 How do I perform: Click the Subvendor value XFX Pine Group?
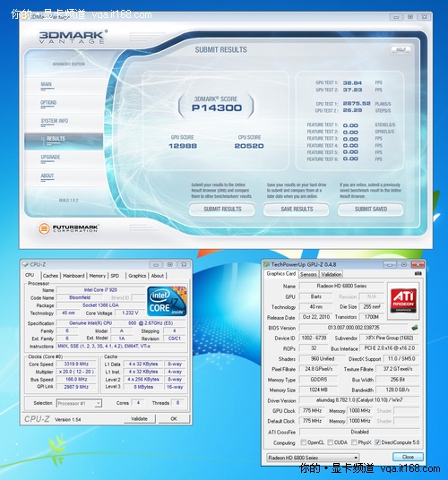[x=389, y=338]
